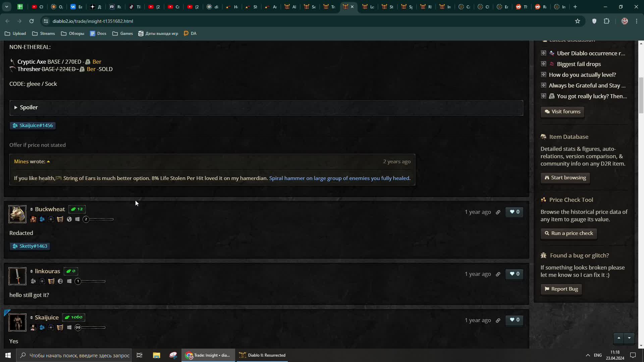Viewport: 644px width, 362px height.
Task: Open the Games bookmarks folder
Action: click(x=123, y=34)
